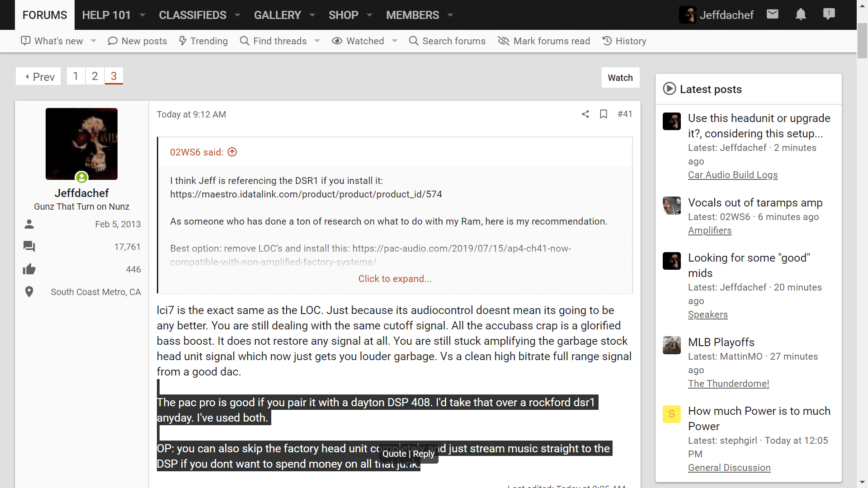Open Watched threads

tap(358, 41)
